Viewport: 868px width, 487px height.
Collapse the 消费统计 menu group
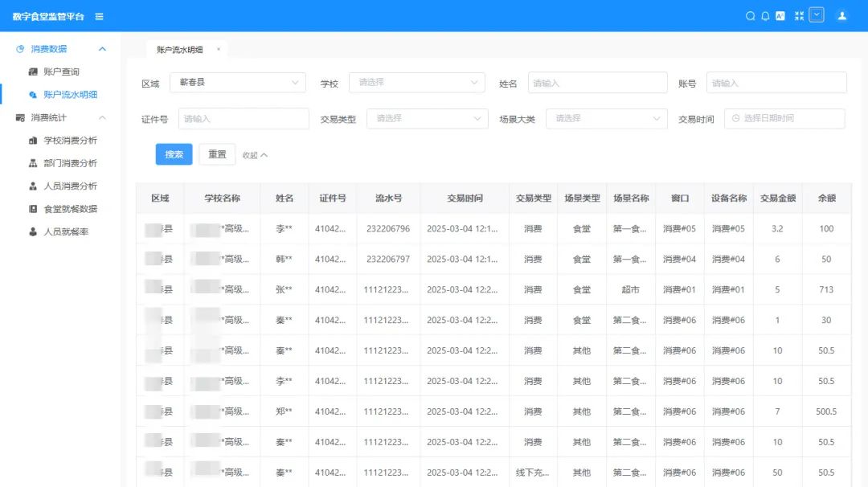(102, 118)
